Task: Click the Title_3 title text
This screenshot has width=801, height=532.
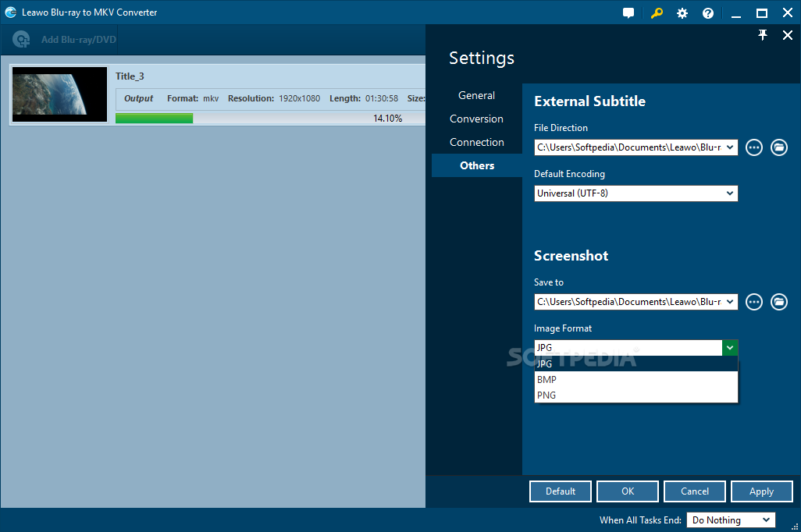Action: tap(130, 76)
